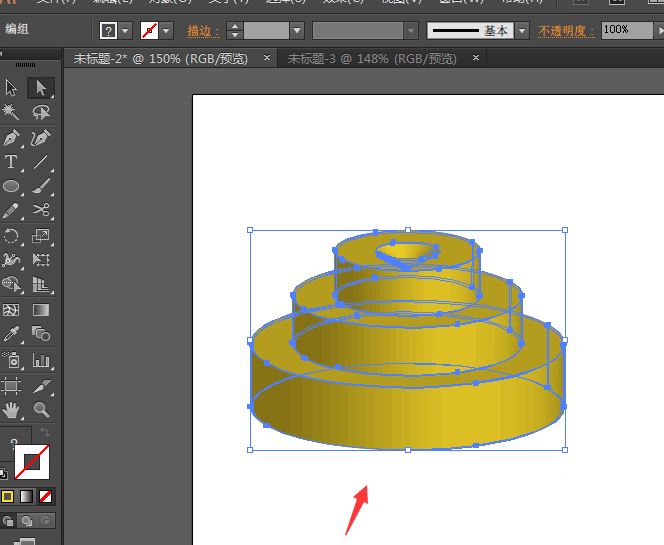Viewport: 664px width, 545px height.
Task: Choose the Free Transform tool
Action: (41, 260)
